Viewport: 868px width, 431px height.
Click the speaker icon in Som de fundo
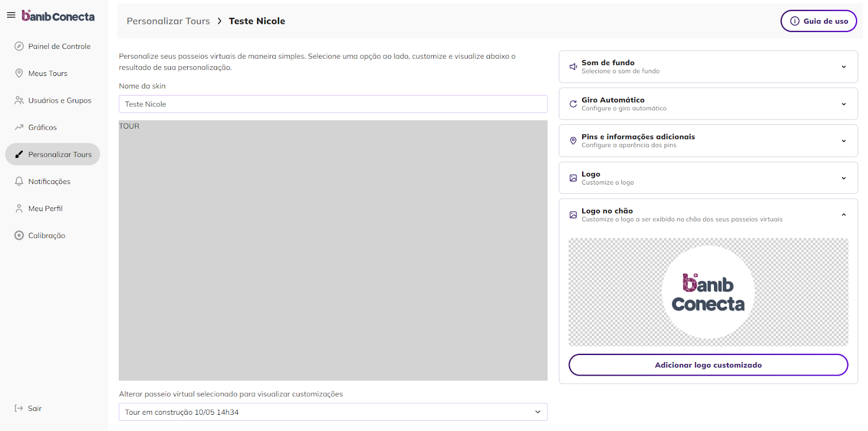[x=573, y=67]
